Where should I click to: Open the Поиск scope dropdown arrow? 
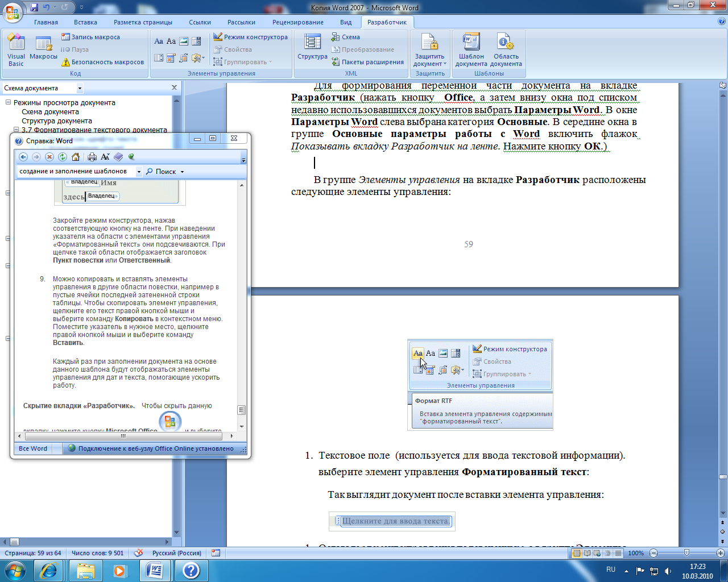[182, 172]
